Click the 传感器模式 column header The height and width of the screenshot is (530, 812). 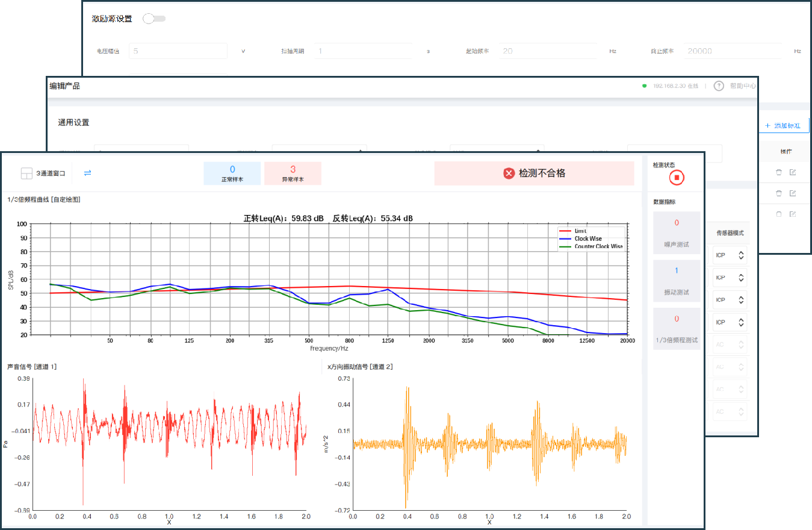coord(730,232)
